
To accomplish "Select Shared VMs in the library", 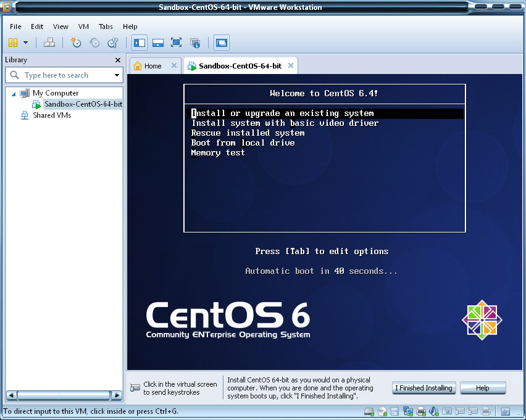I will 52,115.
